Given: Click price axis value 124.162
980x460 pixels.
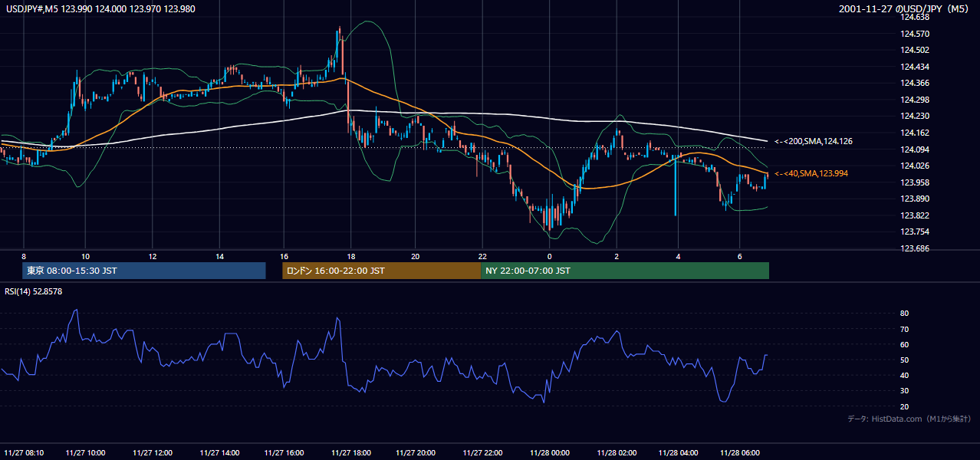Looking at the screenshot, I should (x=914, y=133).
